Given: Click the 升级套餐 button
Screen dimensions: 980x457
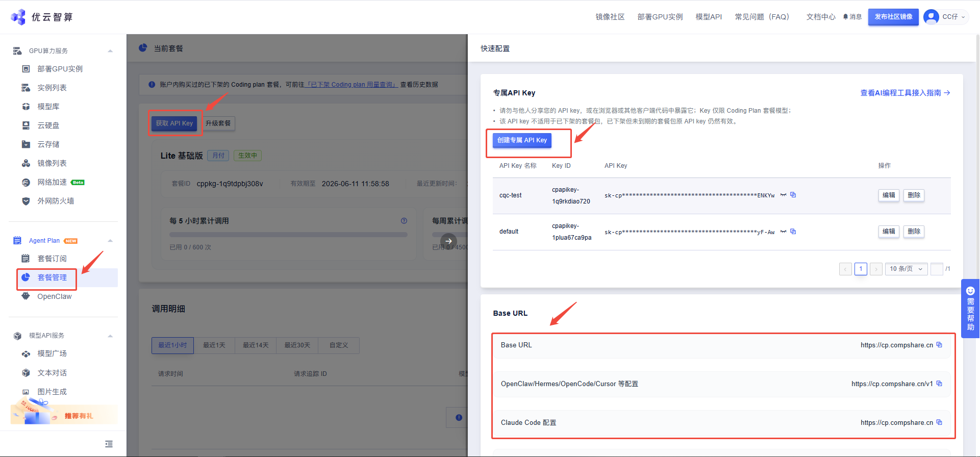Looking at the screenshot, I should point(218,123).
